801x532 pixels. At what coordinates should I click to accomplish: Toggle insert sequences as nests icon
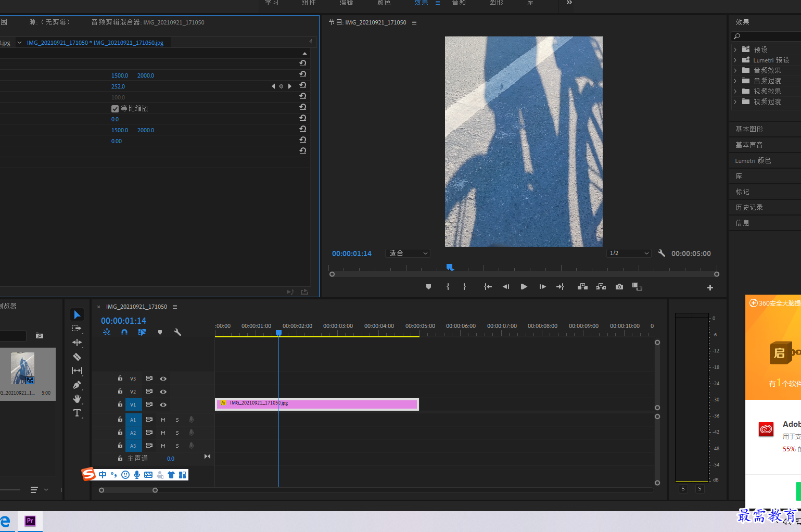pos(107,332)
